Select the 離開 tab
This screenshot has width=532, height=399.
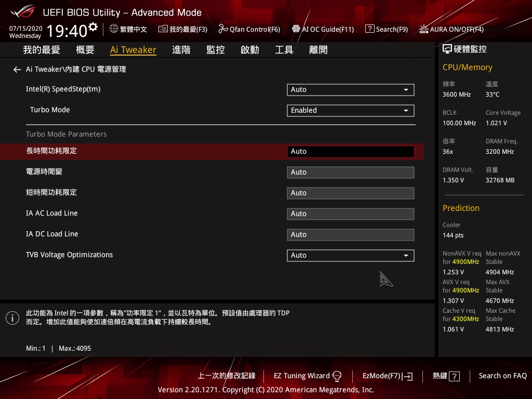point(318,50)
